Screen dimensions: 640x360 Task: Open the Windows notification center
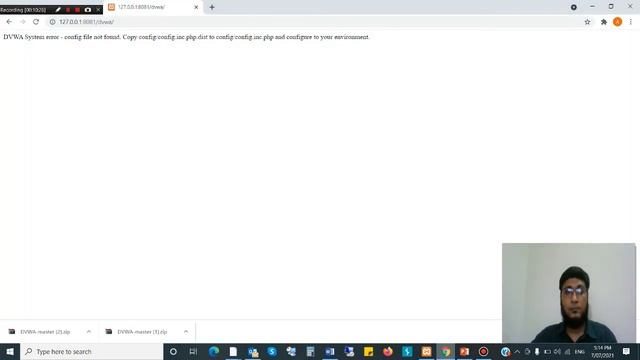627,351
